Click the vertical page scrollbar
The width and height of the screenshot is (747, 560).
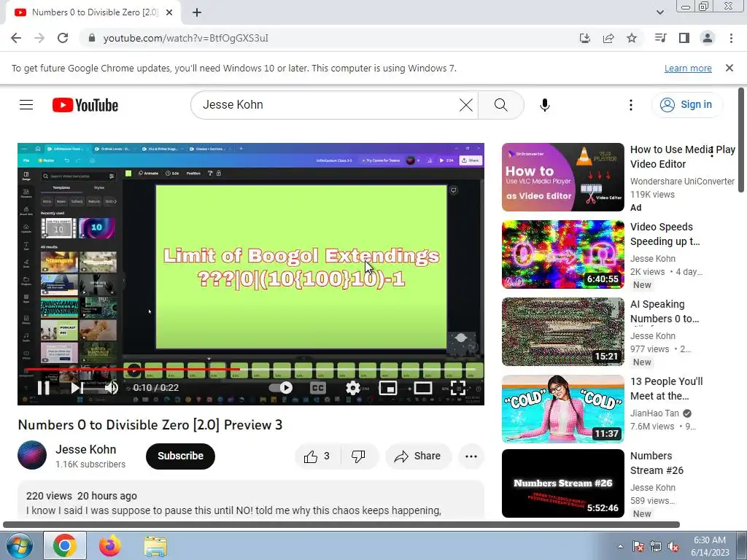741,140
